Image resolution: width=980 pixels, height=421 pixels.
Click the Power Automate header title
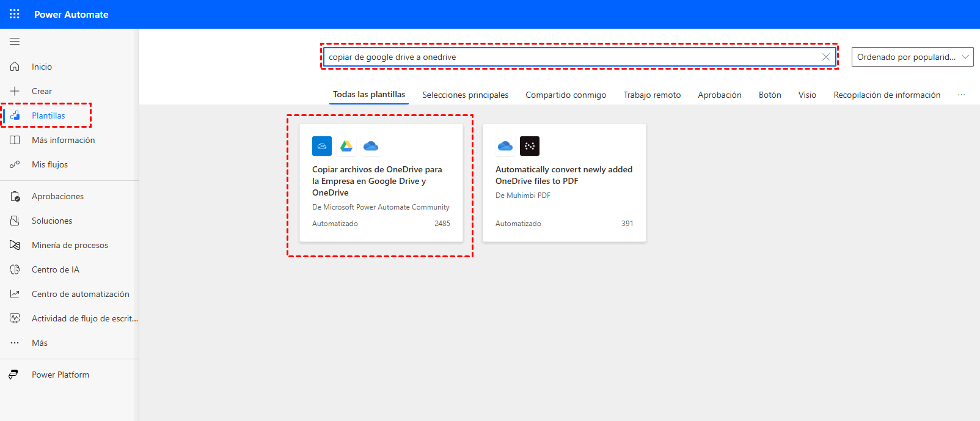(71, 14)
